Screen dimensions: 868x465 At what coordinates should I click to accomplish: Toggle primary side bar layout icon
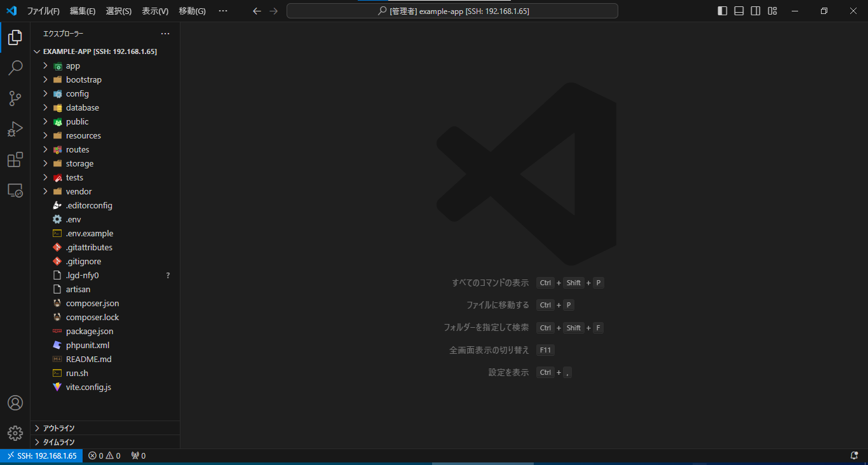pyautogui.click(x=722, y=11)
